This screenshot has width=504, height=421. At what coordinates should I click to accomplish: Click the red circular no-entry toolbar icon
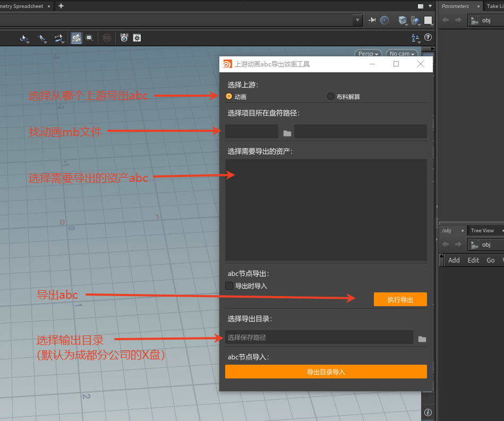pos(107,38)
